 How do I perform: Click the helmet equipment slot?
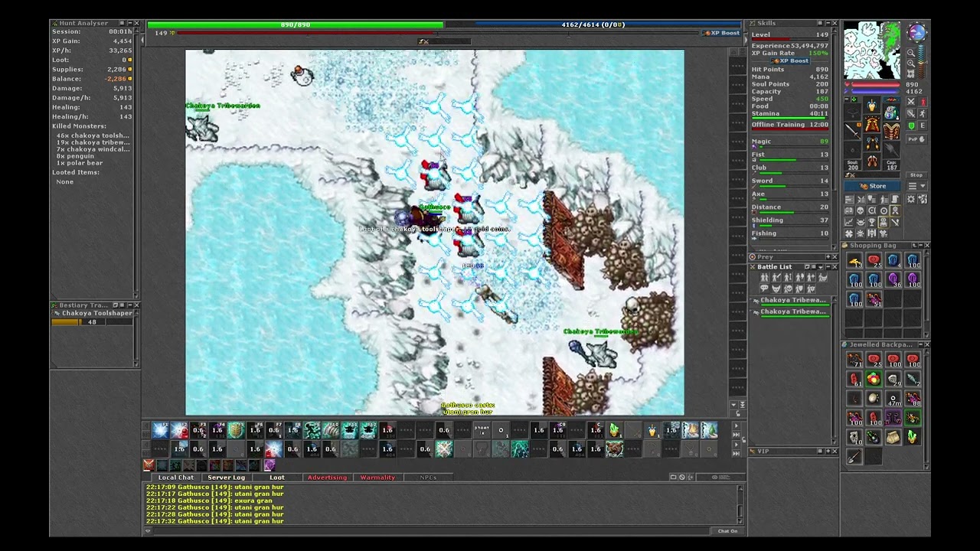pyautogui.click(x=872, y=106)
